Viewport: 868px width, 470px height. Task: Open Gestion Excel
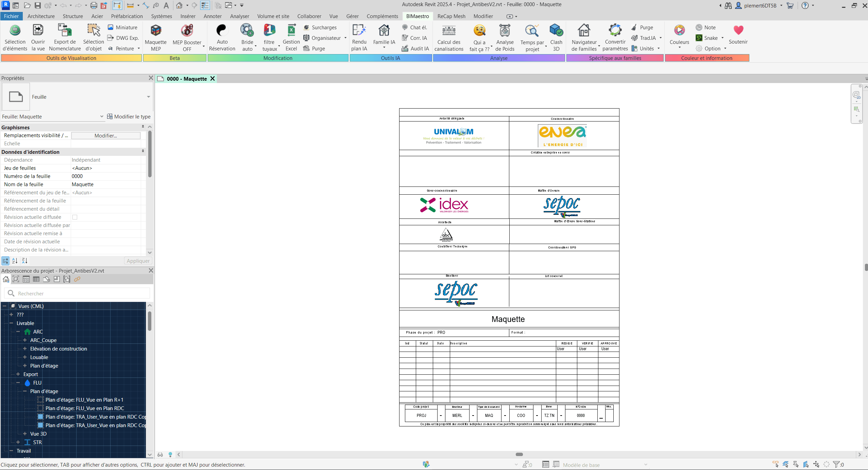coord(291,37)
